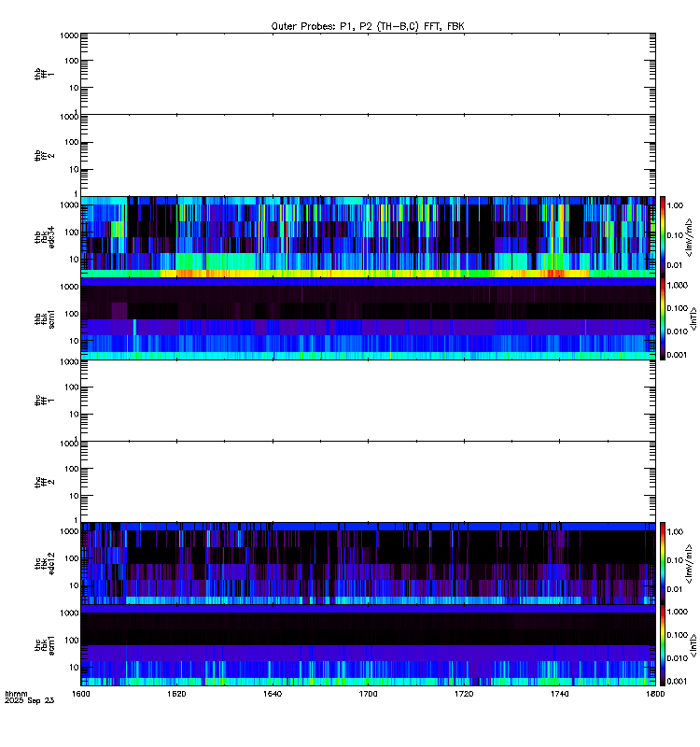The image size is (700, 747).
Task: Click the '10' y-axis tick of thb fbk scm1 panel
Action: pos(74,341)
